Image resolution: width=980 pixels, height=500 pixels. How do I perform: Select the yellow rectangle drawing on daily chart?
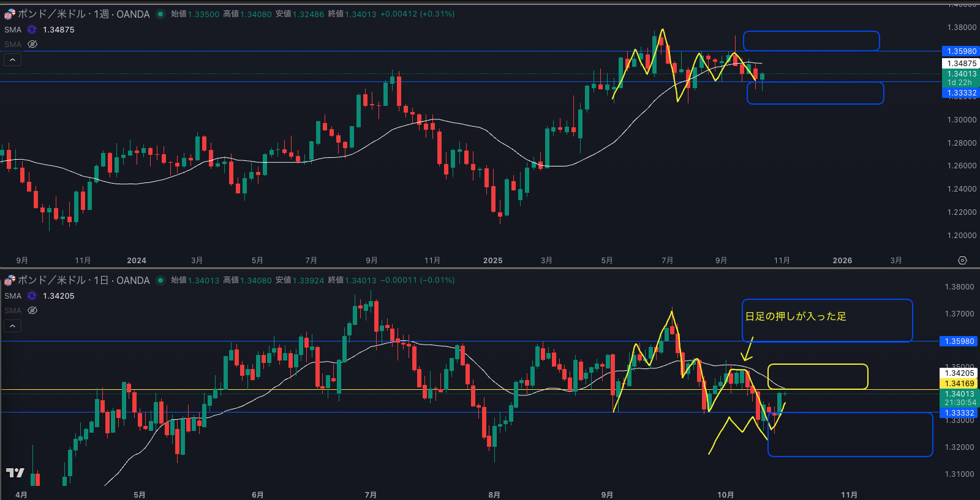pyautogui.click(x=817, y=365)
